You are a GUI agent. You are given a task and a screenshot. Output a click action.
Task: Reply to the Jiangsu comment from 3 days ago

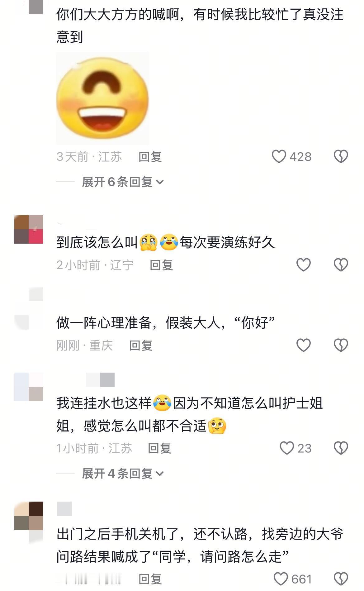tap(150, 156)
